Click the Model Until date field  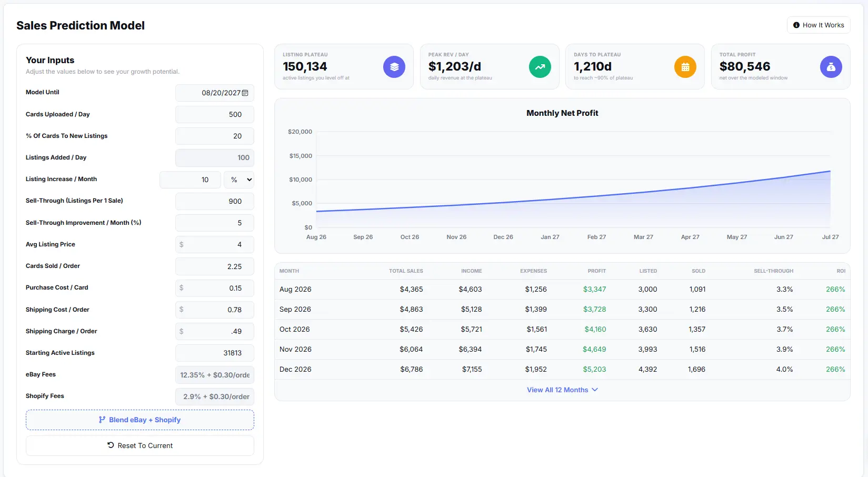215,93
